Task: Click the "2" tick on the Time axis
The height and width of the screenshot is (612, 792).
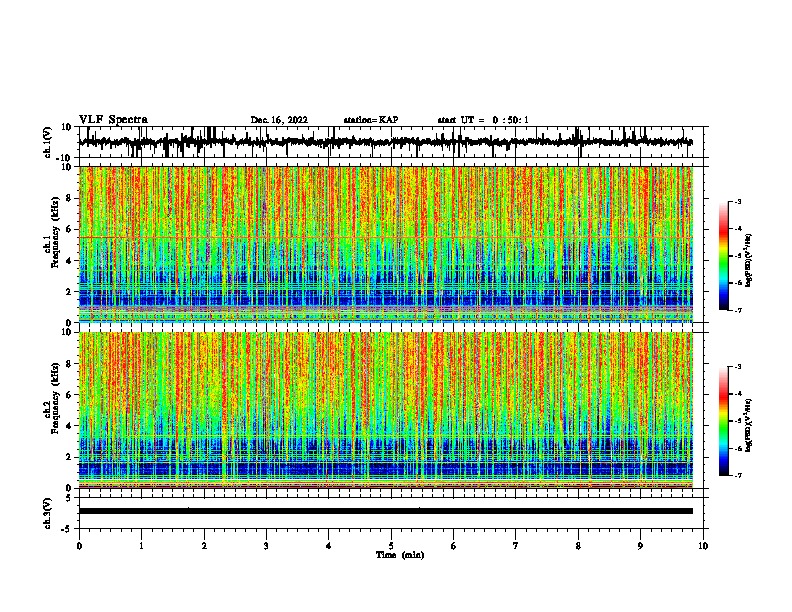Action: click(204, 546)
